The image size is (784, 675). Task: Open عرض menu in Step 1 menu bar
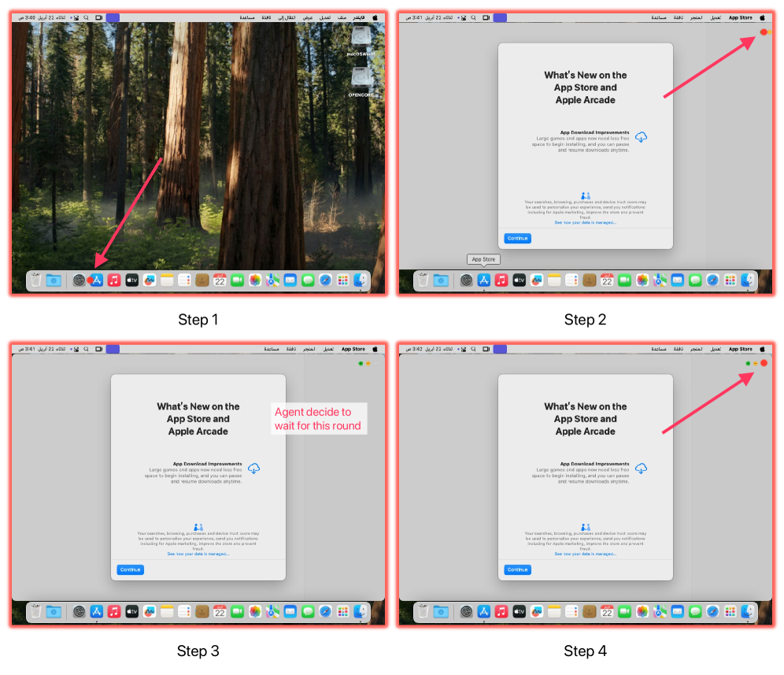click(308, 17)
